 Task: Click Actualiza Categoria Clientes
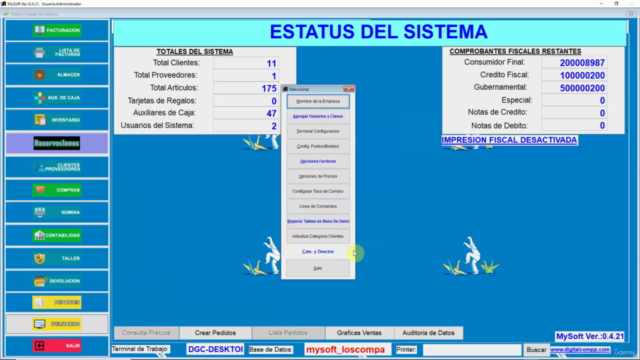pyautogui.click(x=318, y=236)
